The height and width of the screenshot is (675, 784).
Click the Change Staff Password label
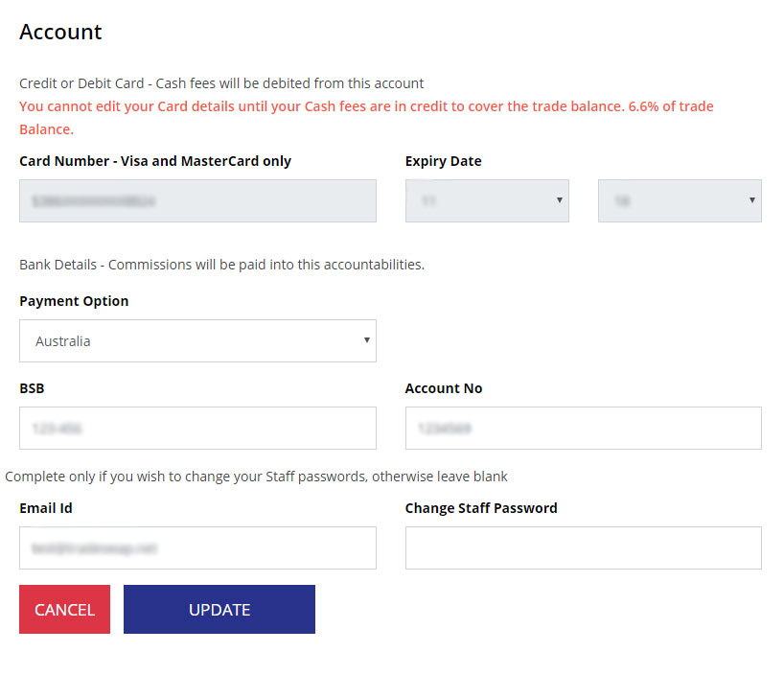(x=481, y=508)
